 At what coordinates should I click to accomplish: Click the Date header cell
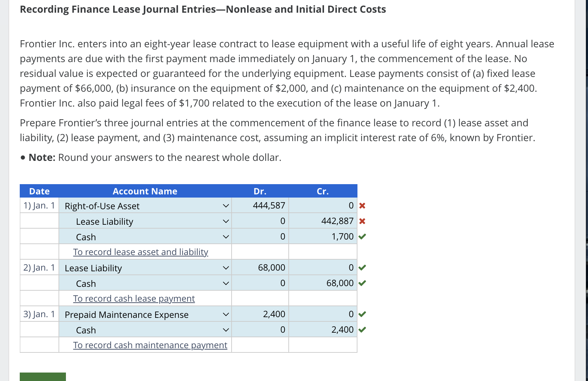39,191
